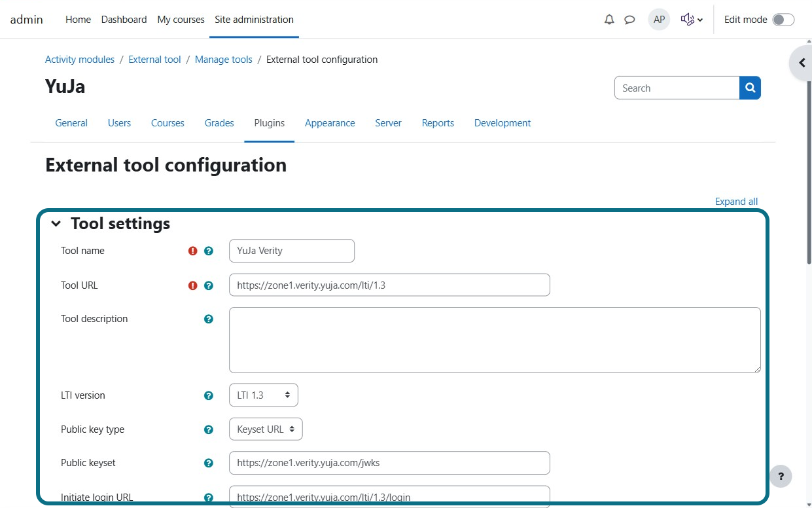Click the Tool URL input field

389,285
